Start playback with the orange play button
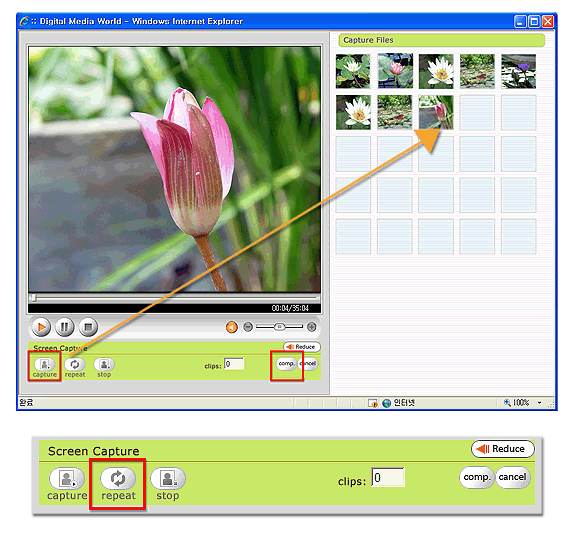572x550 pixels. coord(41,327)
